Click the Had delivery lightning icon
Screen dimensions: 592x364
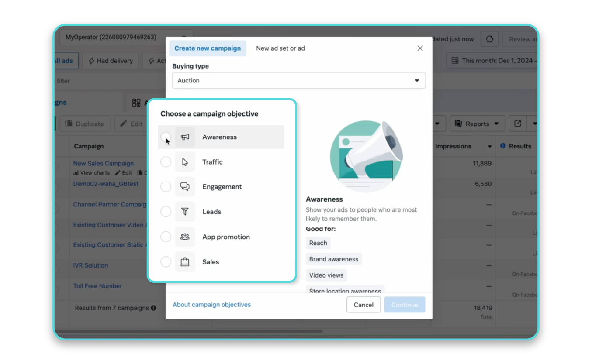pyautogui.click(x=91, y=61)
